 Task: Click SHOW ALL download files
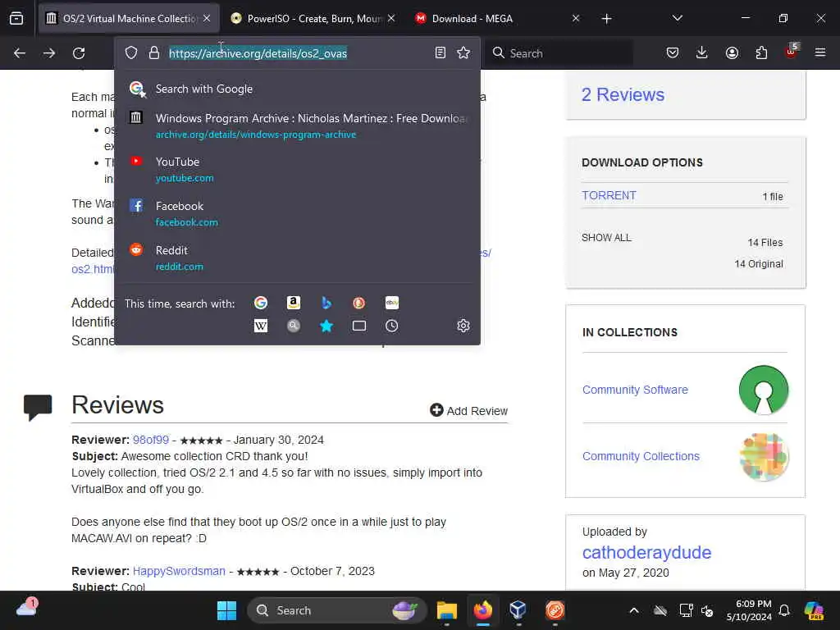click(606, 237)
